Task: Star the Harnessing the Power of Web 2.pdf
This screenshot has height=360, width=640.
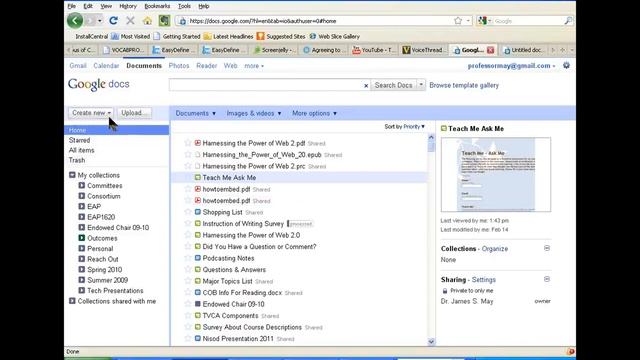Action: click(x=188, y=143)
